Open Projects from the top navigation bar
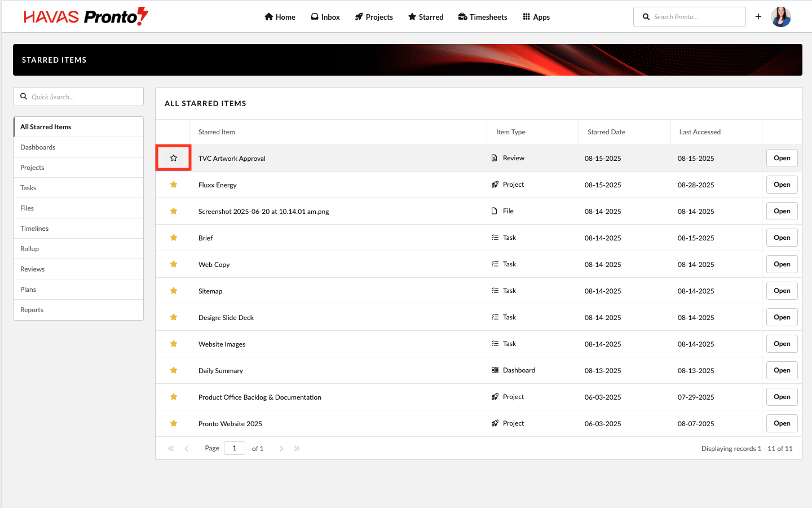 (x=374, y=17)
